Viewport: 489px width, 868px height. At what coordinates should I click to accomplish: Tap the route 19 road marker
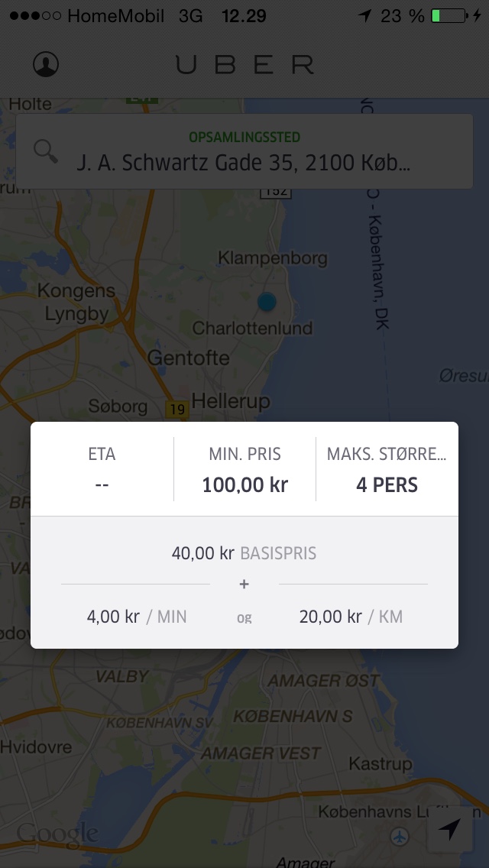176,410
